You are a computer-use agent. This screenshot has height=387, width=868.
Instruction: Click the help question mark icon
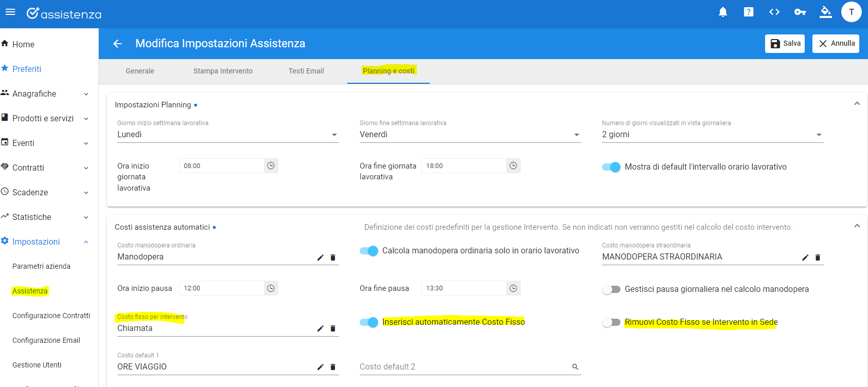pyautogui.click(x=749, y=12)
